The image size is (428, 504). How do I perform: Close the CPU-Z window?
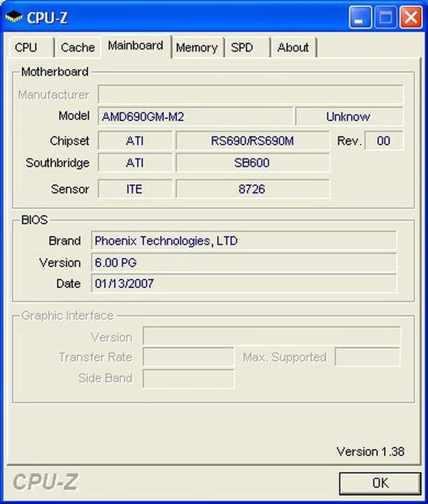(x=411, y=17)
